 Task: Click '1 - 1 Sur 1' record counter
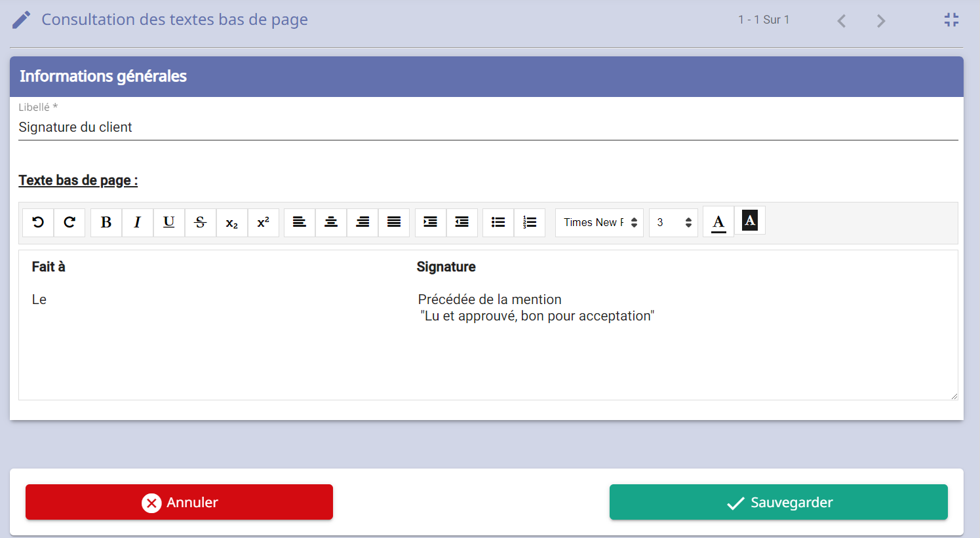tap(764, 20)
